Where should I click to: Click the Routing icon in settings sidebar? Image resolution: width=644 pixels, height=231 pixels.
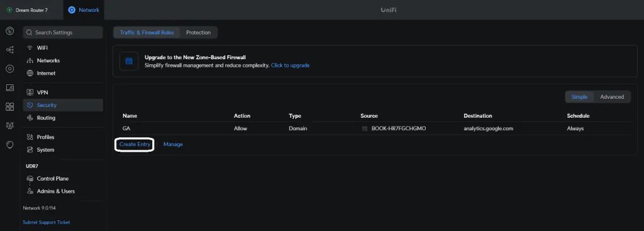click(x=30, y=118)
